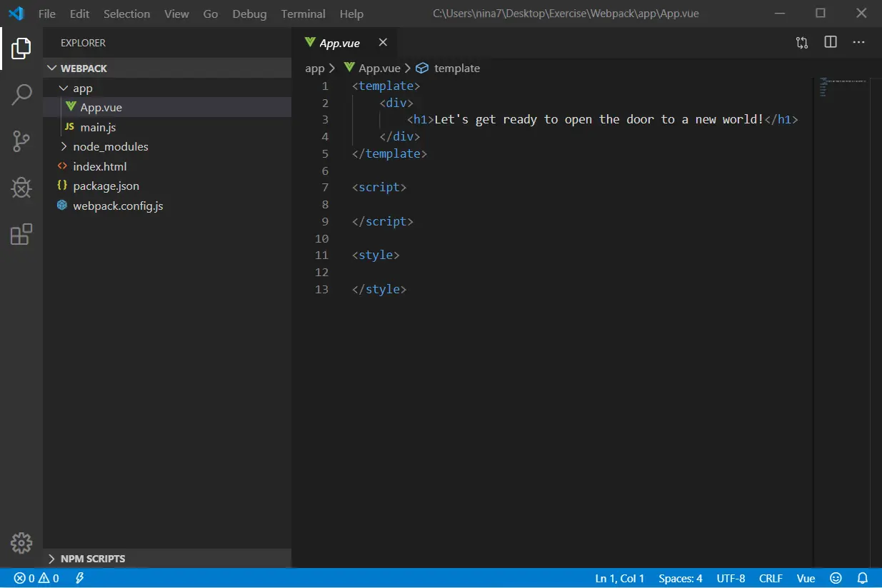Click the VS Code logo icon
Screen dimensions: 882x588
[x=16, y=14]
